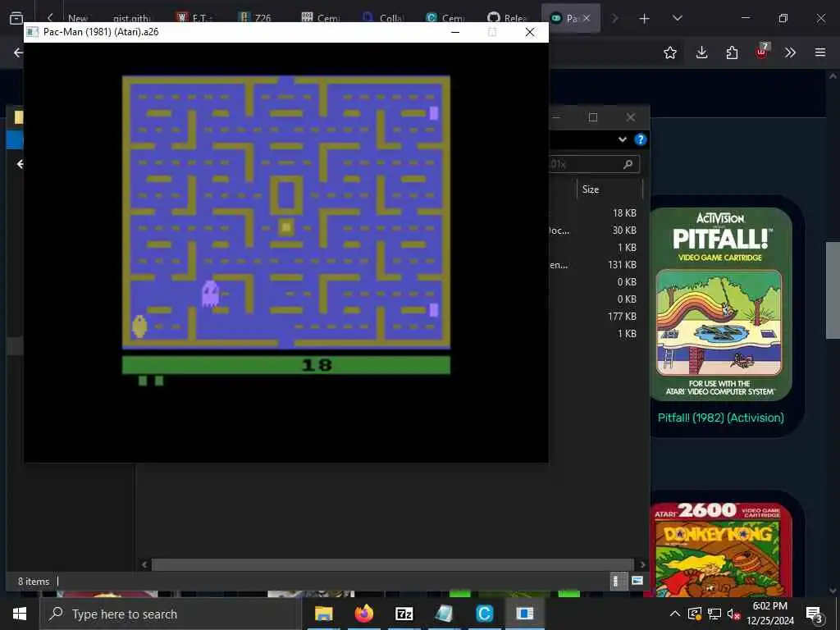Click the Pac-Man emulator window title icon

pyautogui.click(x=33, y=32)
